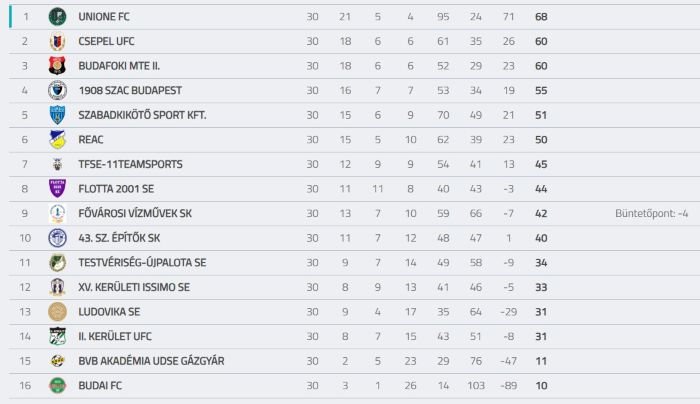This screenshot has width=700, height=404.
Task: Open the TFSE-11TEAMSPORTS team page
Action: (x=130, y=164)
